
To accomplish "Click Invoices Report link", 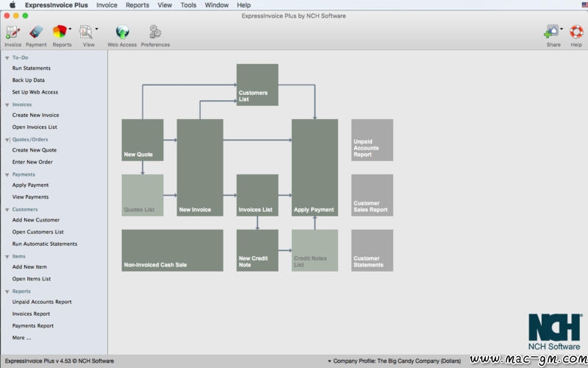I will click(x=31, y=314).
